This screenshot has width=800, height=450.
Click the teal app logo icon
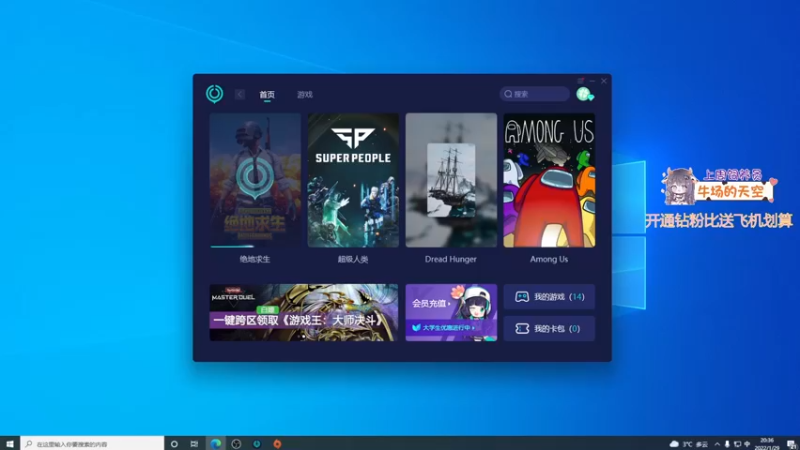click(214, 94)
